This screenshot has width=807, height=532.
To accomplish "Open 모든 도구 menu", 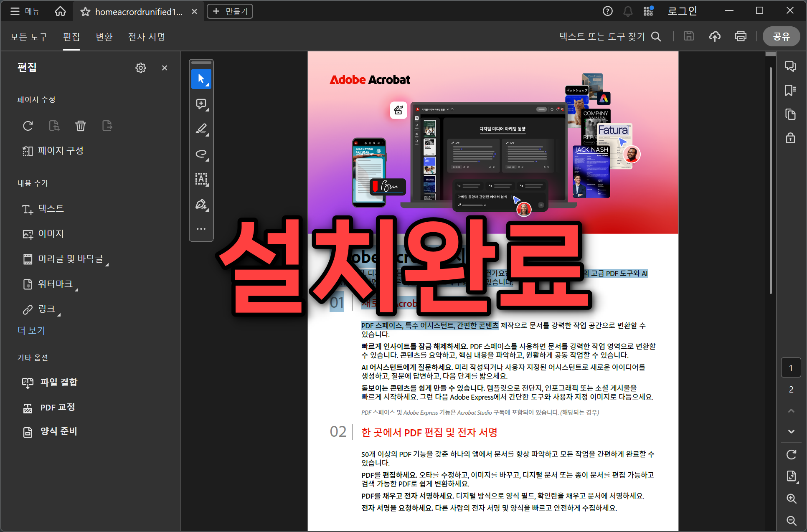I will [x=29, y=37].
